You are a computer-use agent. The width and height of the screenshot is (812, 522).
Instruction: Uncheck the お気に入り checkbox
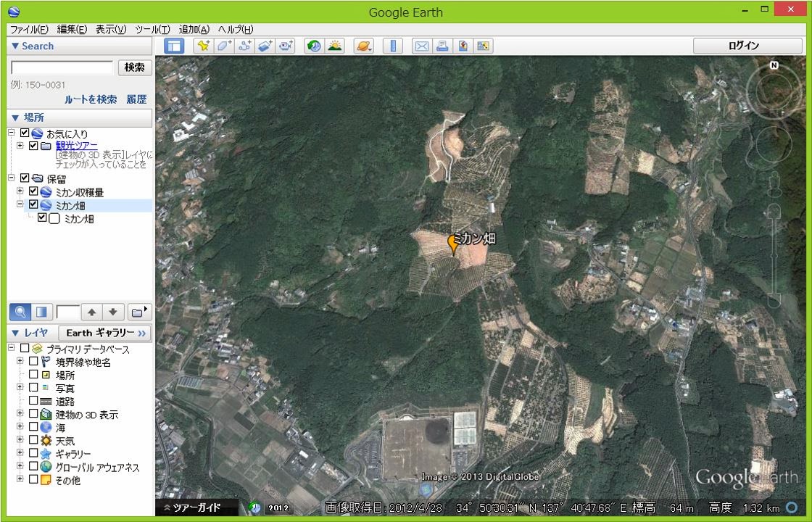25,133
